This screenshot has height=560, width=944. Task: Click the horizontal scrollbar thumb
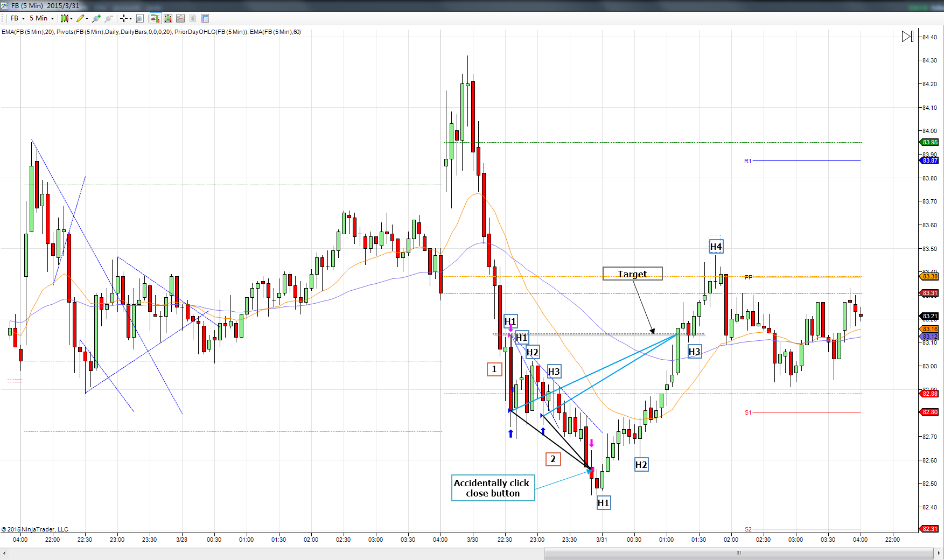pyautogui.click(x=738, y=553)
